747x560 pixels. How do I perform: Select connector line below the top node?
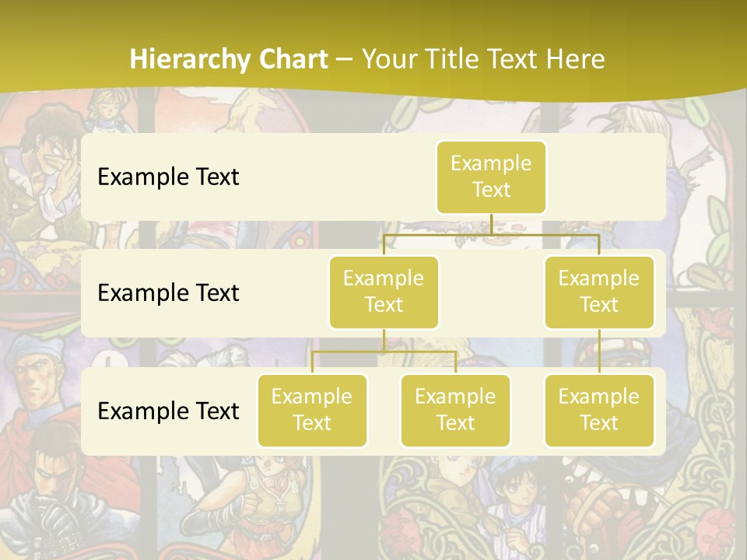pyautogui.click(x=491, y=224)
